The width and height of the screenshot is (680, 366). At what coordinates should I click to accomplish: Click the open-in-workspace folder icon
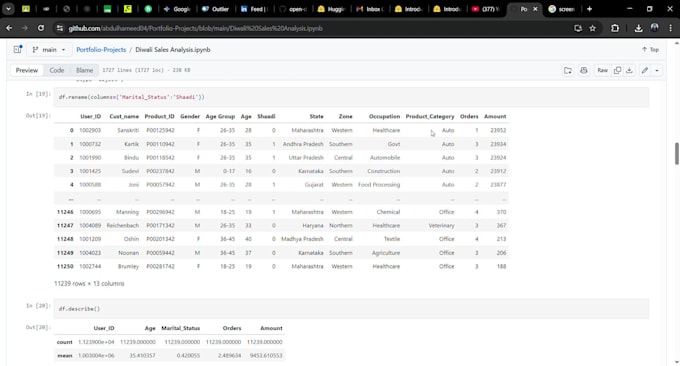point(568,70)
